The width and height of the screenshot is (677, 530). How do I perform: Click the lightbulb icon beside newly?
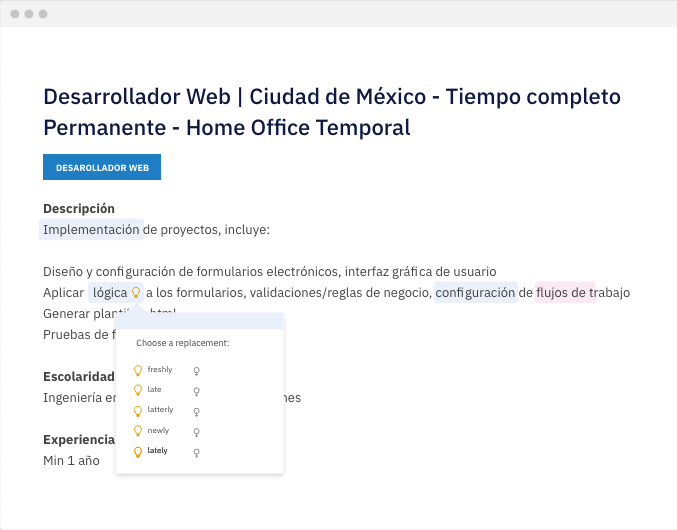138,431
